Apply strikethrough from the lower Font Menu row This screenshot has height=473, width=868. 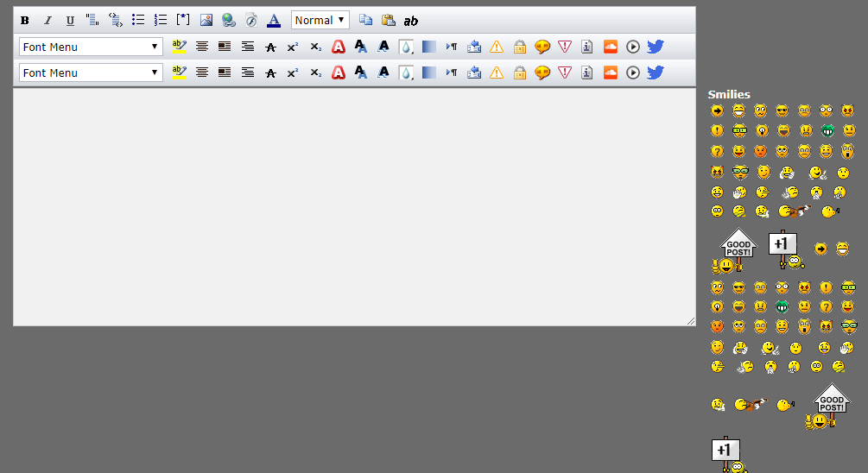pos(270,73)
